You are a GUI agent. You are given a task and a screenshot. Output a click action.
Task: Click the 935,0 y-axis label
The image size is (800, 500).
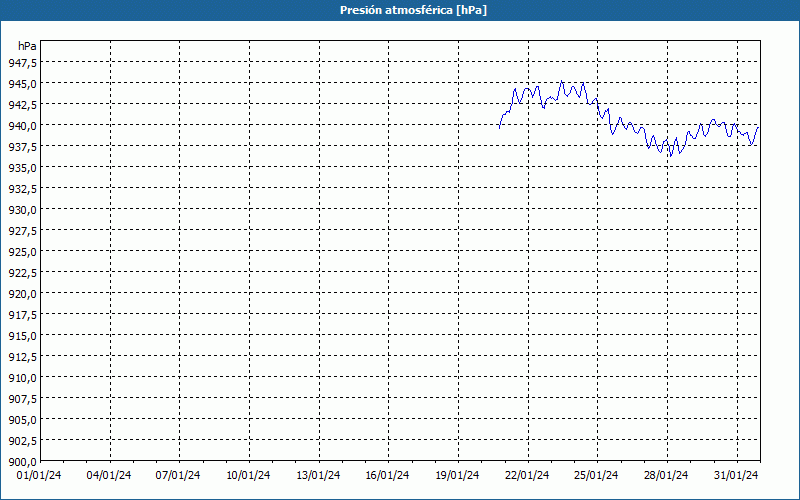coord(22,167)
